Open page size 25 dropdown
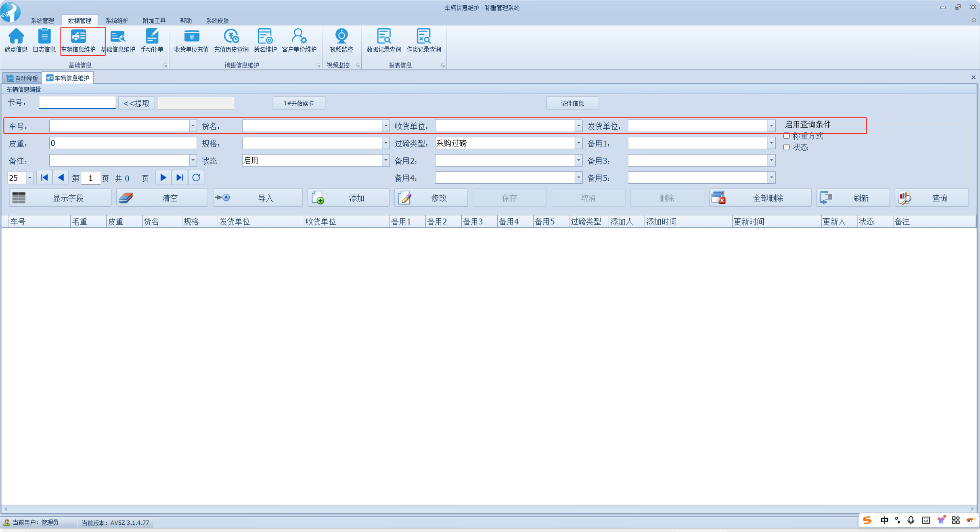The width and height of the screenshot is (980, 532). point(29,178)
